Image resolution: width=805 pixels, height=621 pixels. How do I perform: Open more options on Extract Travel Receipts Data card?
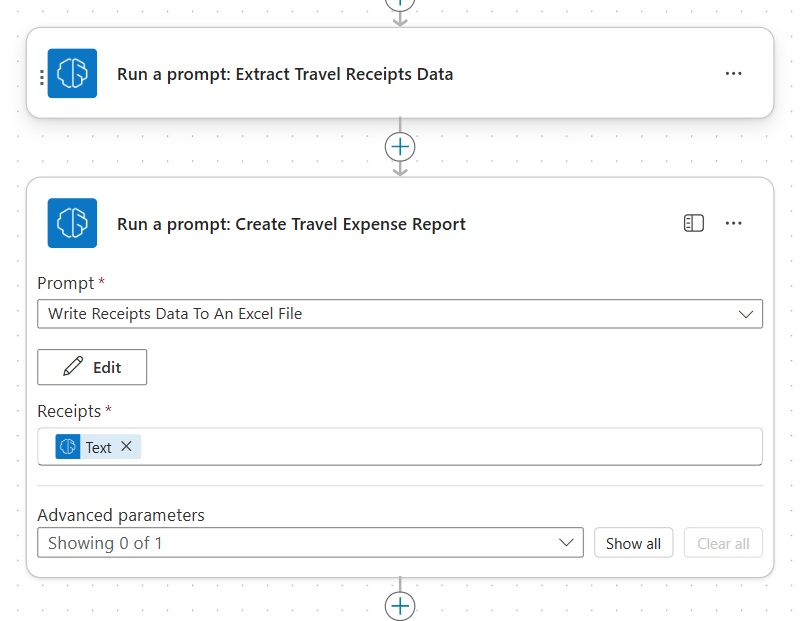coord(733,74)
